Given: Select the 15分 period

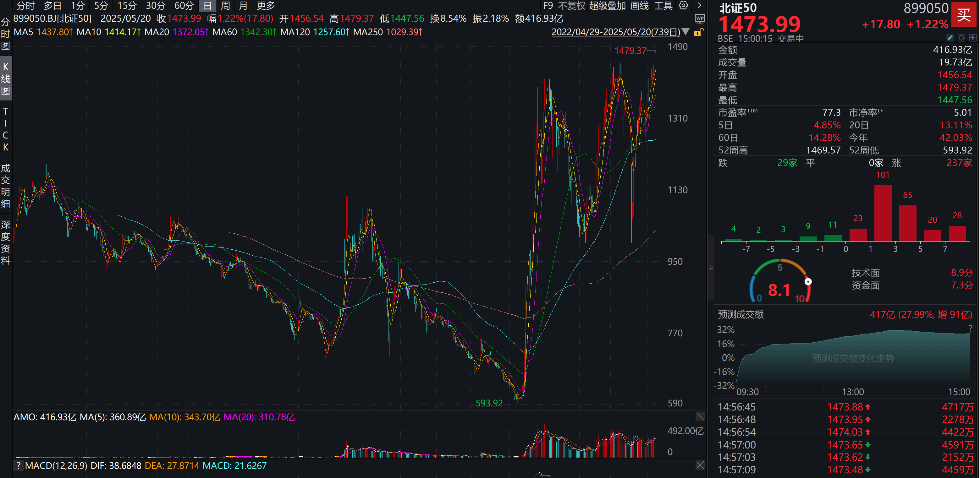Looking at the screenshot, I should pyautogui.click(x=127, y=6).
